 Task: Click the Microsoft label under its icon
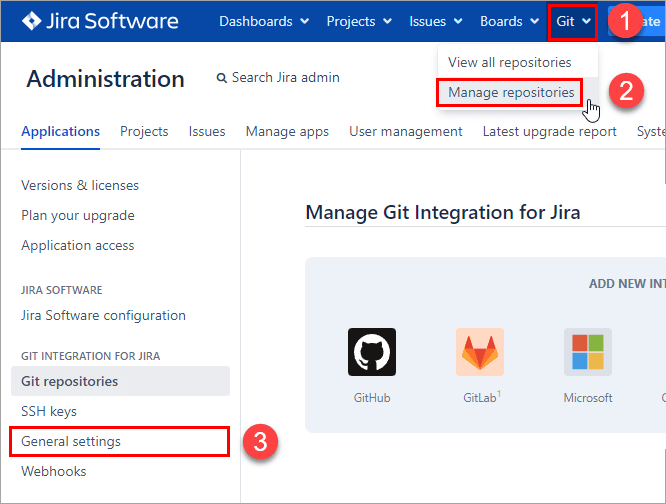point(588,398)
